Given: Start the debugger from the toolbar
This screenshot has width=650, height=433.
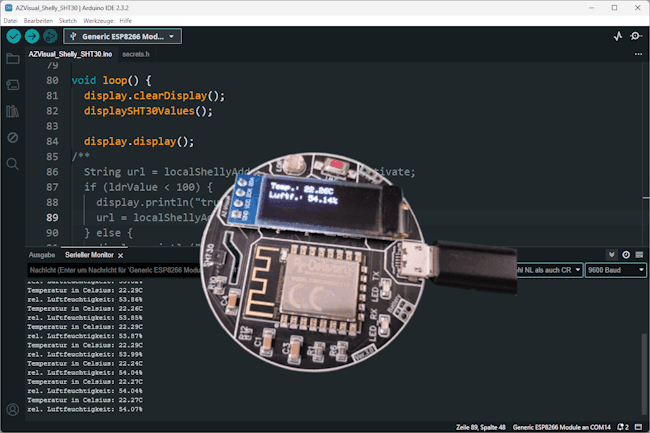Looking at the screenshot, I should click(x=50, y=36).
